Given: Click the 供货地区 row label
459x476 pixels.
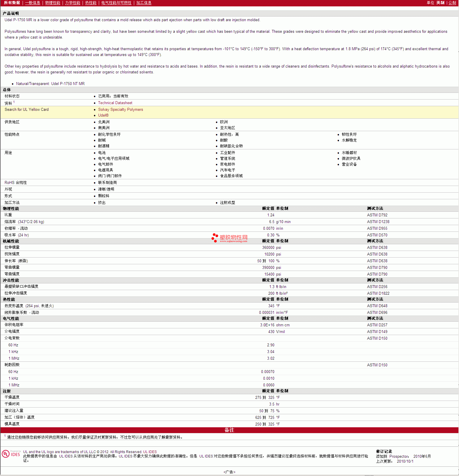Looking at the screenshot, I should click(x=12, y=122).
